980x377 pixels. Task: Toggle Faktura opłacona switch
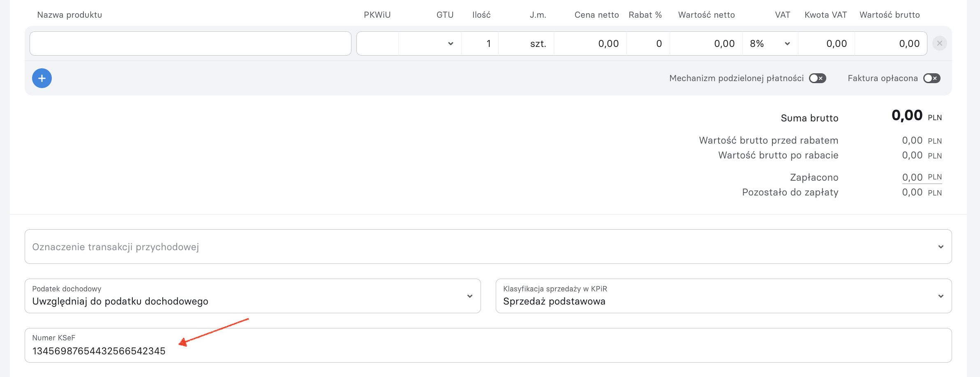click(x=931, y=78)
